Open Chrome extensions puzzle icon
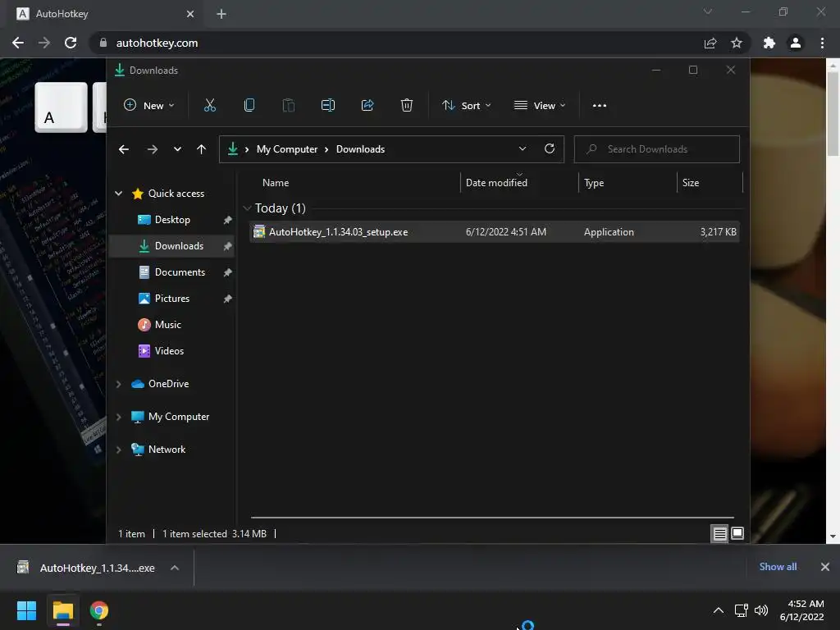The height and width of the screenshot is (630, 840). click(x=769, y=43)
